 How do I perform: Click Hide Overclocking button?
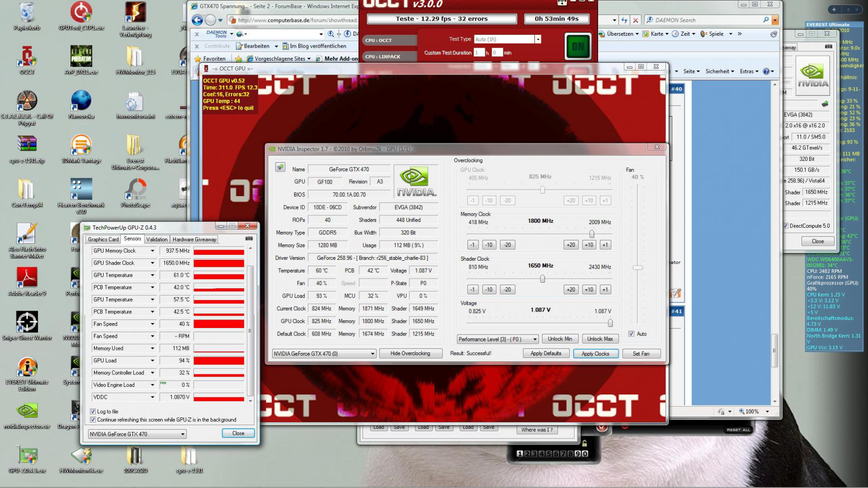pyautogui.click(x=410, y=353)
